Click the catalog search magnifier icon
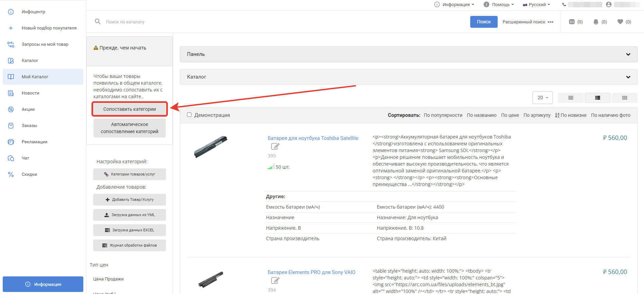The image size is (644, 294). (98, 22)
